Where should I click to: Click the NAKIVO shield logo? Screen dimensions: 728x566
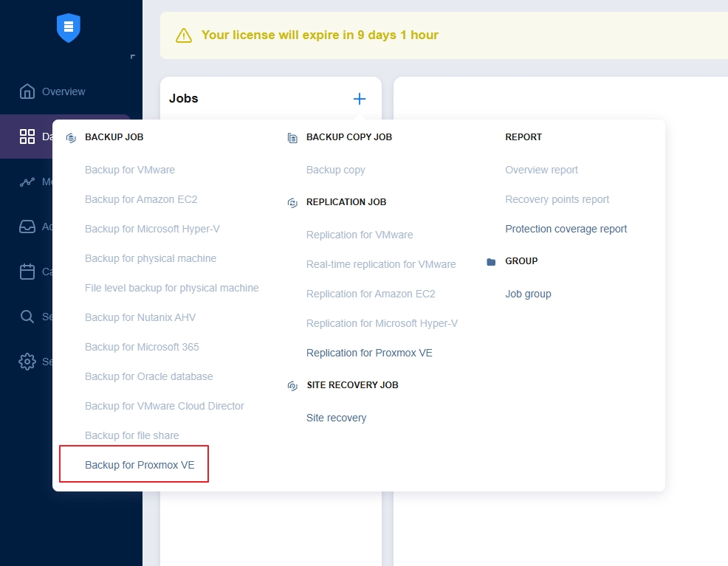point(69,28)
